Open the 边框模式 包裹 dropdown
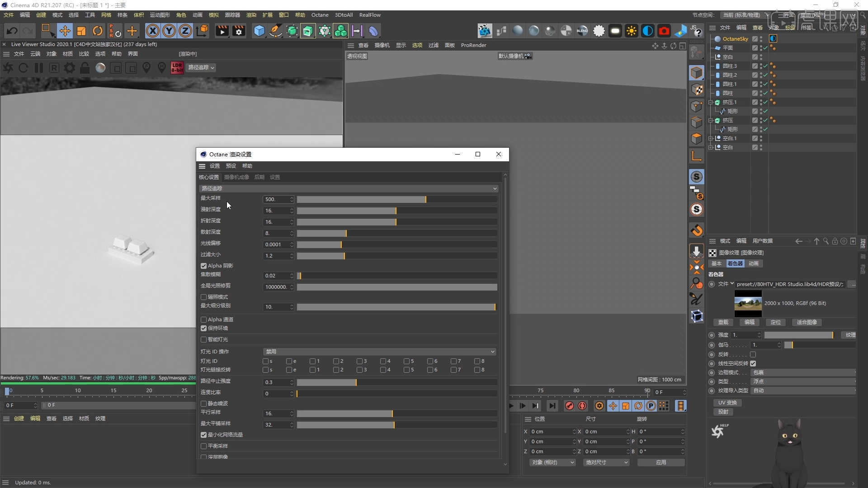This screenshot has width=868, height=488. pyautogui.click(x=803, y=372)
